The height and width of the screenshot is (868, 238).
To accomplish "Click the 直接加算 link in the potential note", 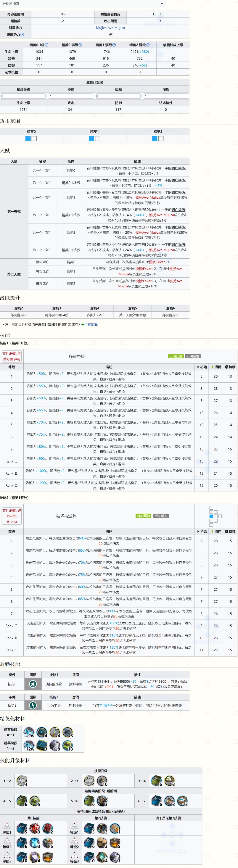I will pos(91,324).
